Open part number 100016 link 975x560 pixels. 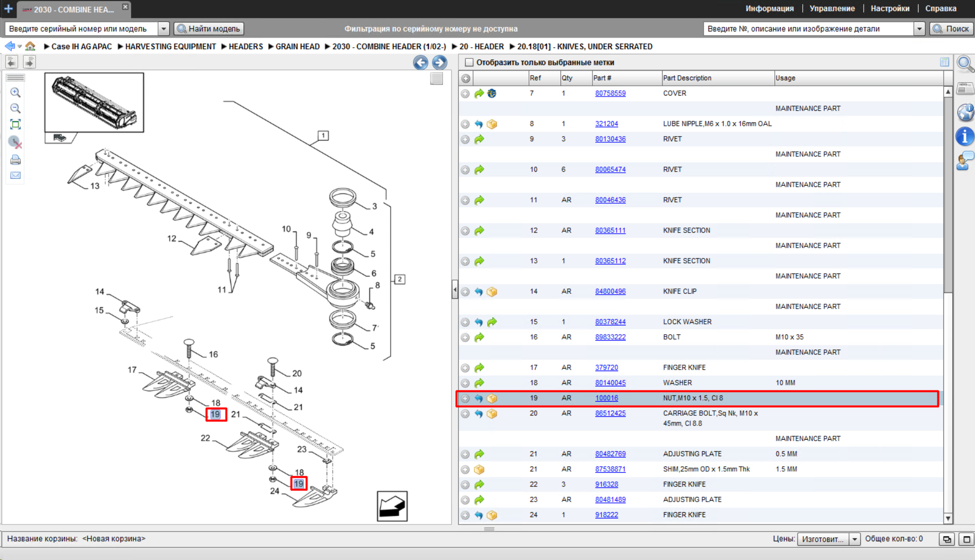click(606, 398)
